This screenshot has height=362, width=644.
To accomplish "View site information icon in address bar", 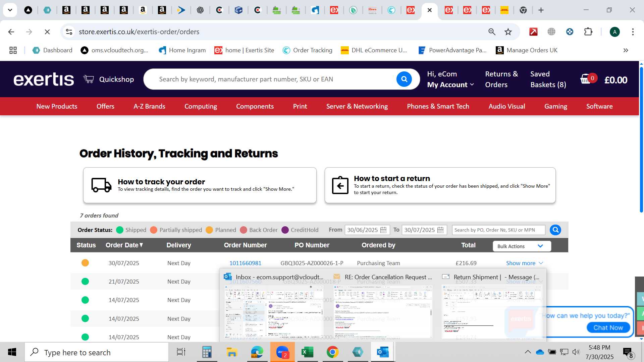I will point(69,32).
